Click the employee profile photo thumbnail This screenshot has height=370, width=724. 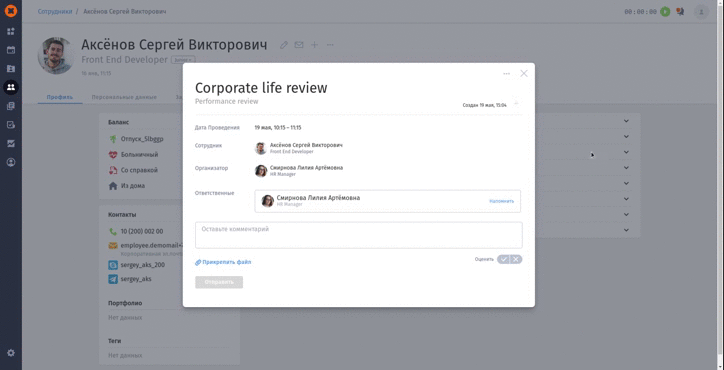pyautogui.click(x=55, y=55)
